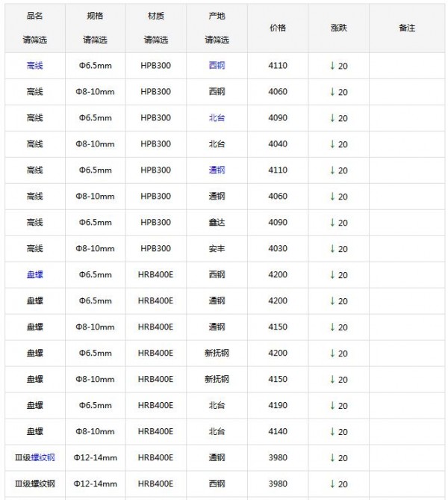Select price 4090 in the 鑫达 row
The image size is (448, 500).
coord(278,223)
